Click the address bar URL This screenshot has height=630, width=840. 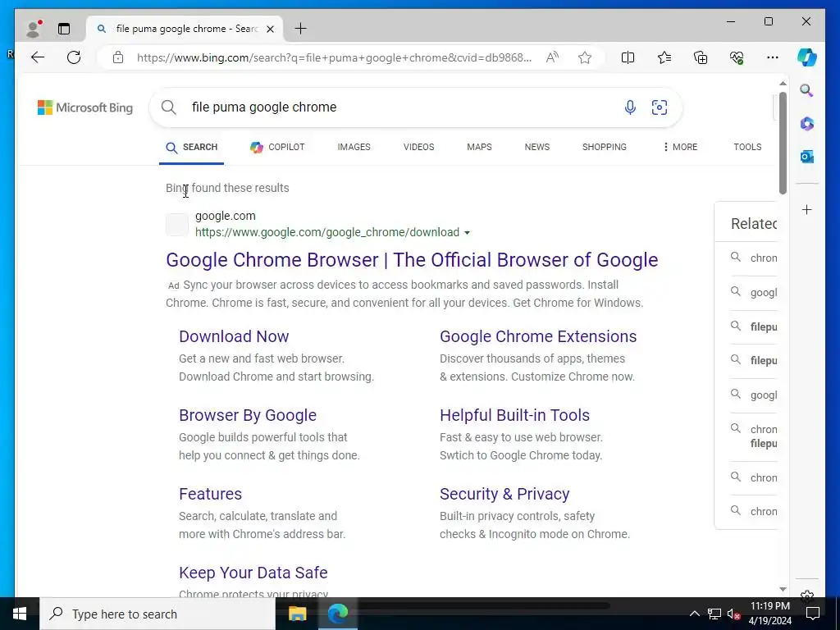[335, 57]
